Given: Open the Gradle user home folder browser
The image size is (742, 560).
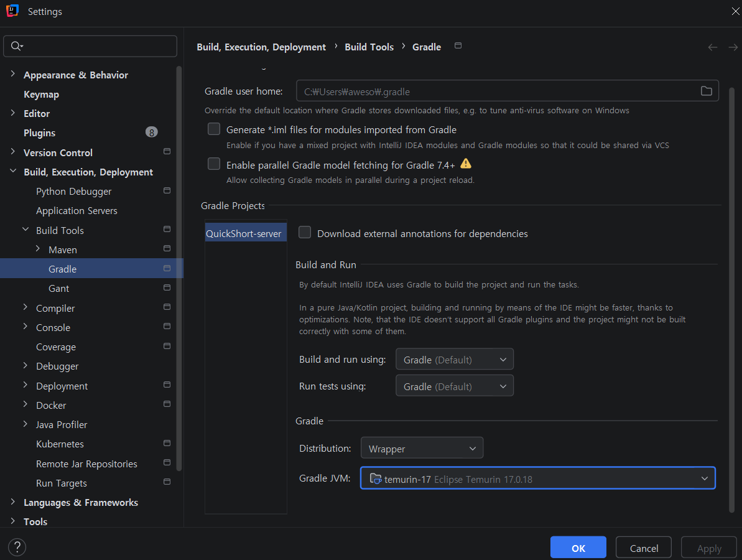Looking at the screenshot, I should pos(706,91).
